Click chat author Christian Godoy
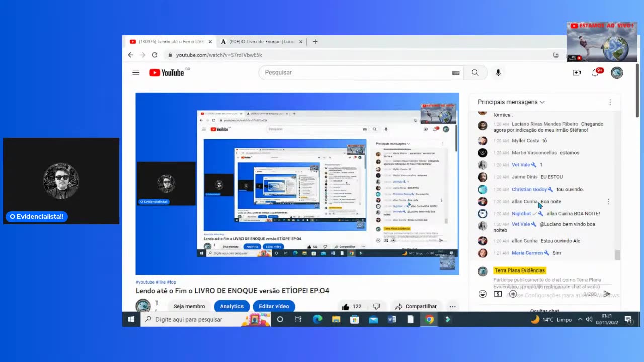 pyautogui.click(x=529, y=189)
